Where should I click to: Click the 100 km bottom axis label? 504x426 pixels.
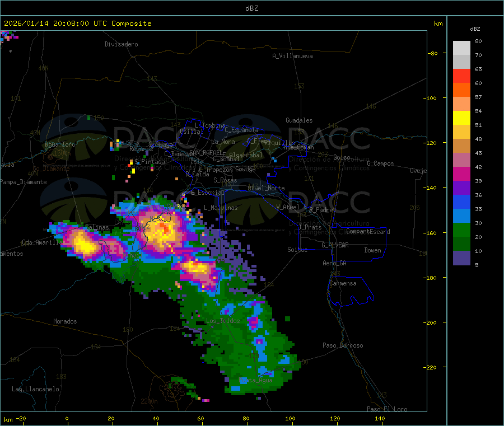(x=290, y=418)
